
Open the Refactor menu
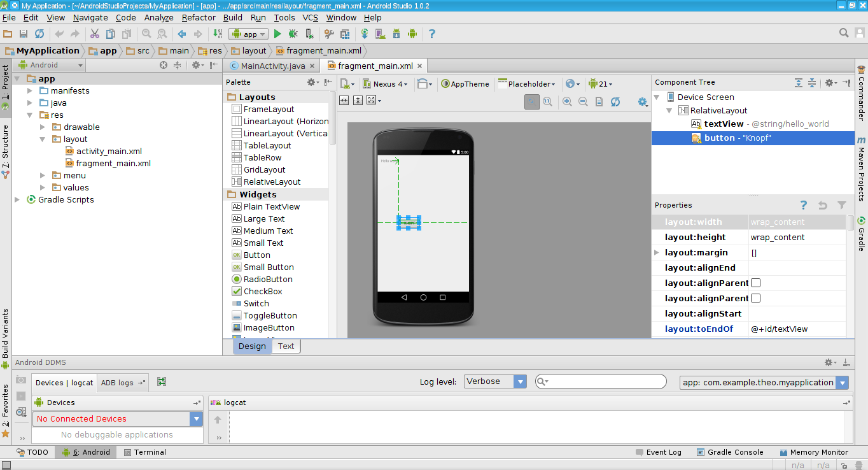[199, 18]
